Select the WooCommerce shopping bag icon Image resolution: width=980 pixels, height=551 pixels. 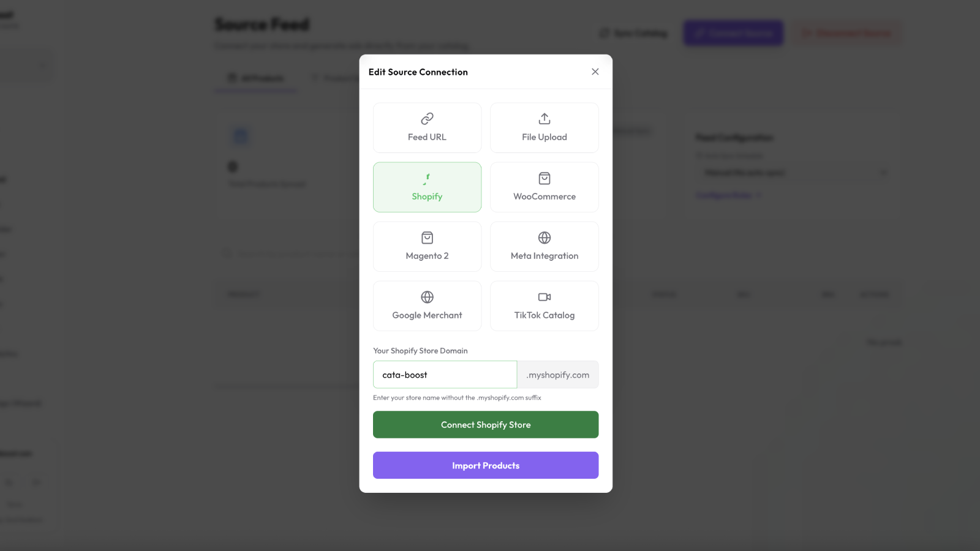(545, 179)
